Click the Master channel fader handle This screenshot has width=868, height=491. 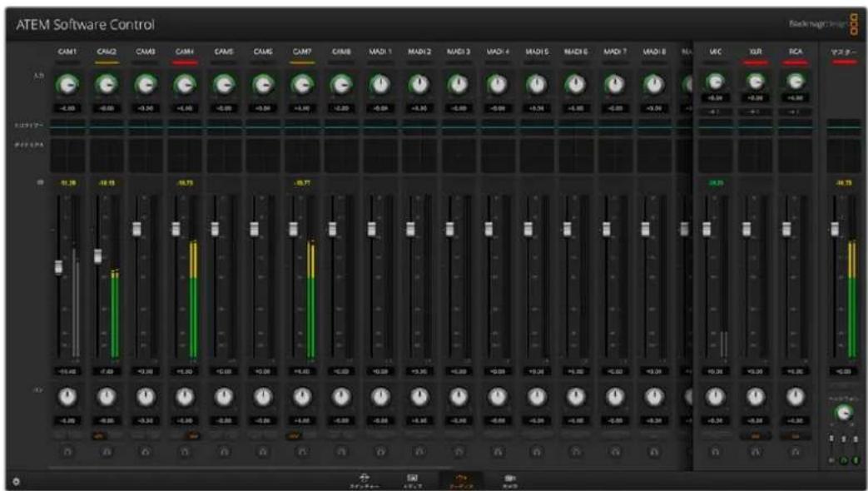coord(835,228)
